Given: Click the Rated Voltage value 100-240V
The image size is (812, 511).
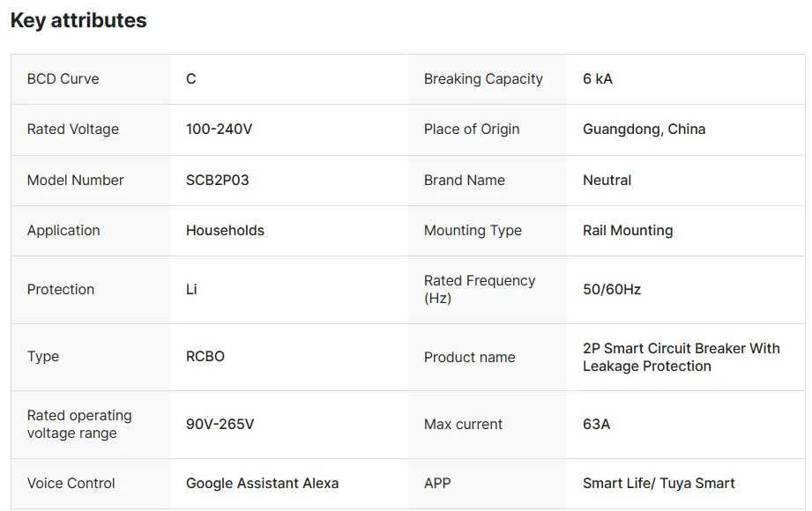Looking at the screenshot, I should click(219, 130).
